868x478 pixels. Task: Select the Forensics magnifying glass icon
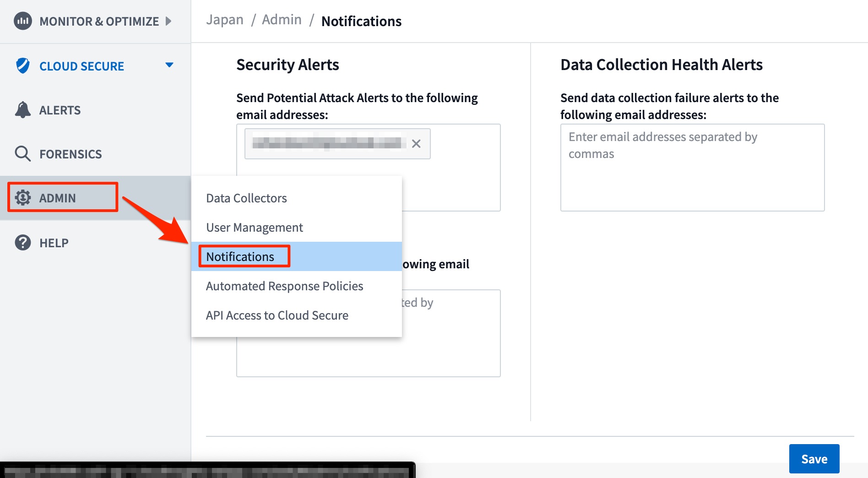[22, 153]
